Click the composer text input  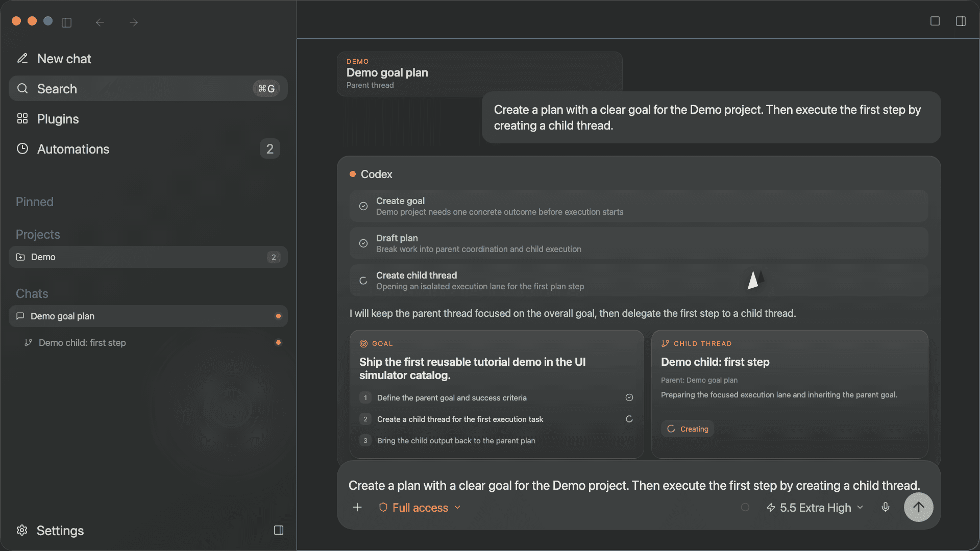pos(634,486)
